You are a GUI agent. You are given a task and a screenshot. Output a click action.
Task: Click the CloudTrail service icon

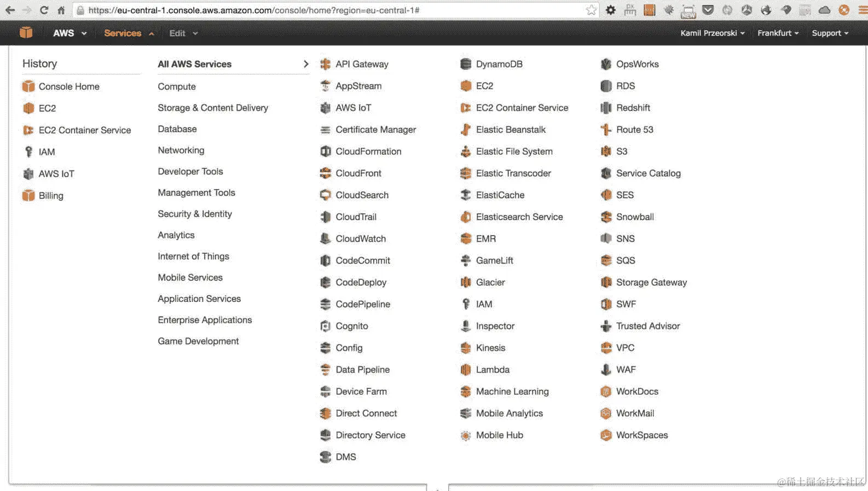coord(325,217)
